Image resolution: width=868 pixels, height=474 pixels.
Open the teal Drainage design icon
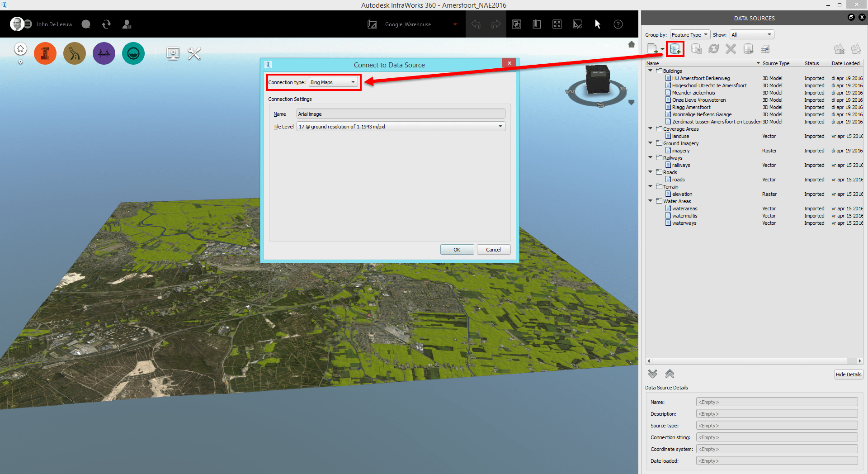133,53
